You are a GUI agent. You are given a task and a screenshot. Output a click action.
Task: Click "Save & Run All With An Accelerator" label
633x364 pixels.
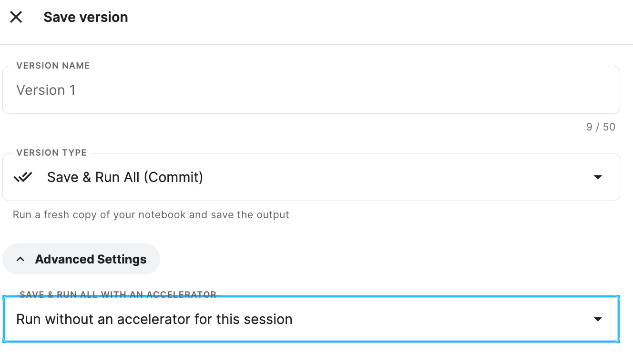pyautogui.click(x=118, y=294)
